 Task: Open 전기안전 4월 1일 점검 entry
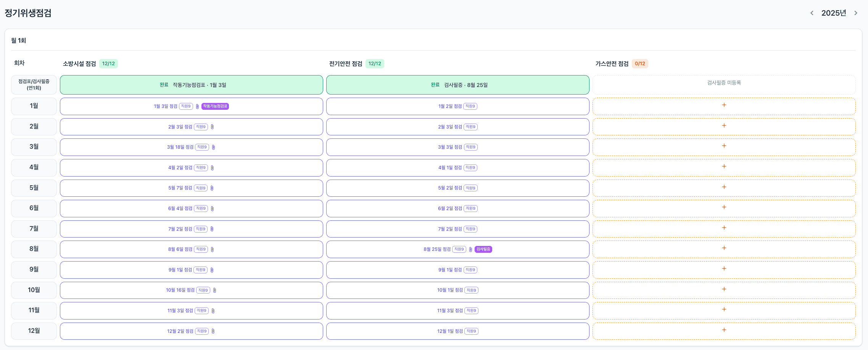pos(457,168)
